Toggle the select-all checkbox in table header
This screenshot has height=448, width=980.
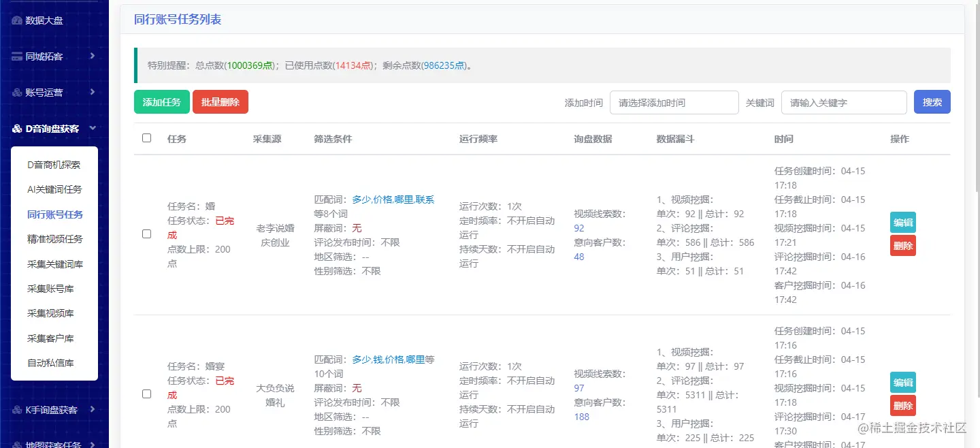(146, 138)
